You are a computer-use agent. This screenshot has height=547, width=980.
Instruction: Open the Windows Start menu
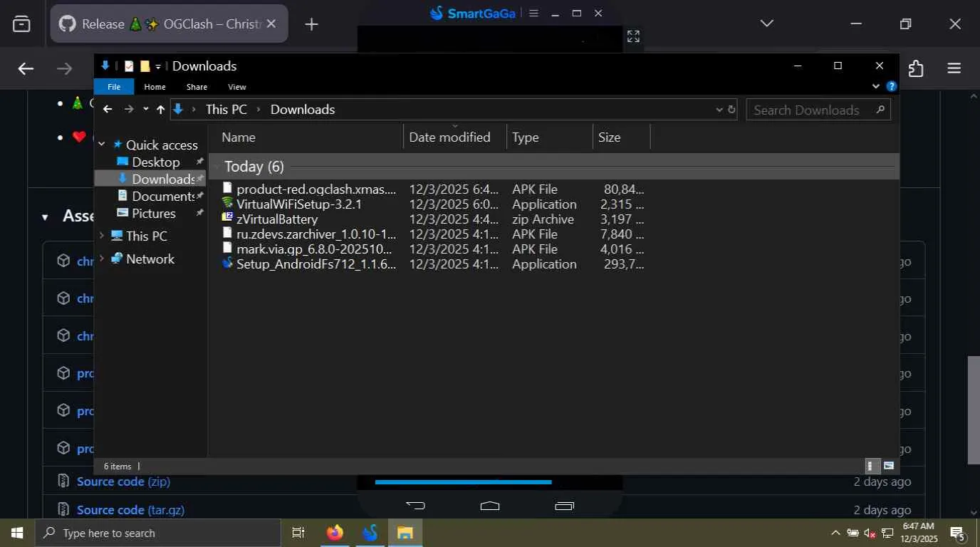tap(17, 533)
